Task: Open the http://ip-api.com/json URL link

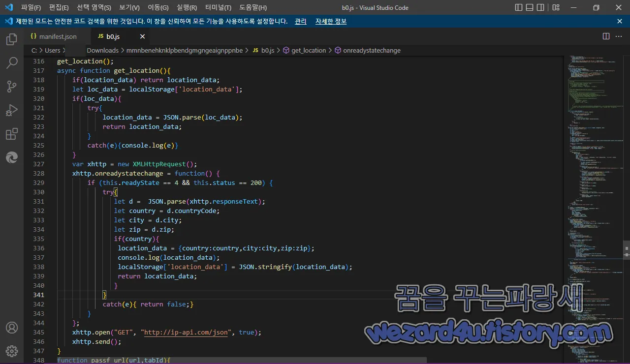Action: click(186, 333)
